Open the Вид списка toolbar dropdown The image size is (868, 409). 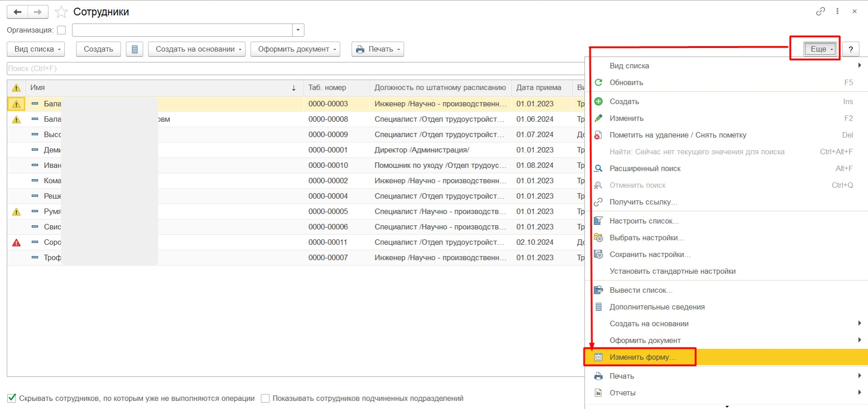[36, 49]
